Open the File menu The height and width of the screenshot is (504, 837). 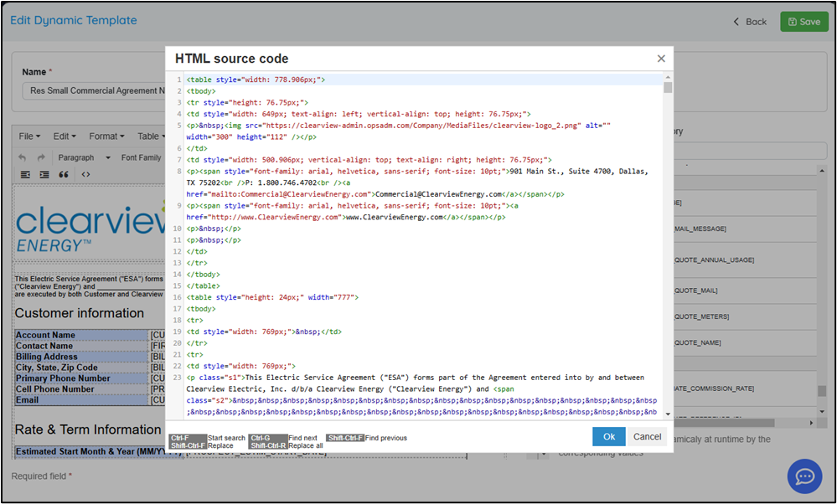tap(29, 136)
